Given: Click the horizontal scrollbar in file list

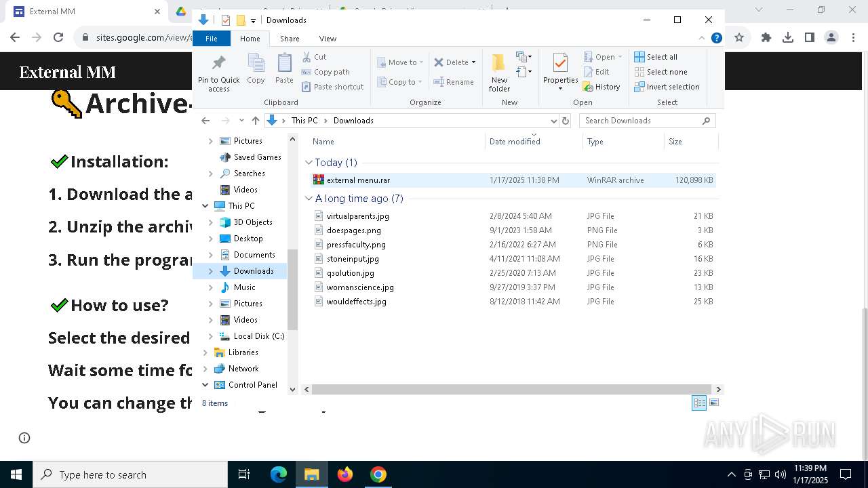Looking at the screenshot, I should coord(512,389).
